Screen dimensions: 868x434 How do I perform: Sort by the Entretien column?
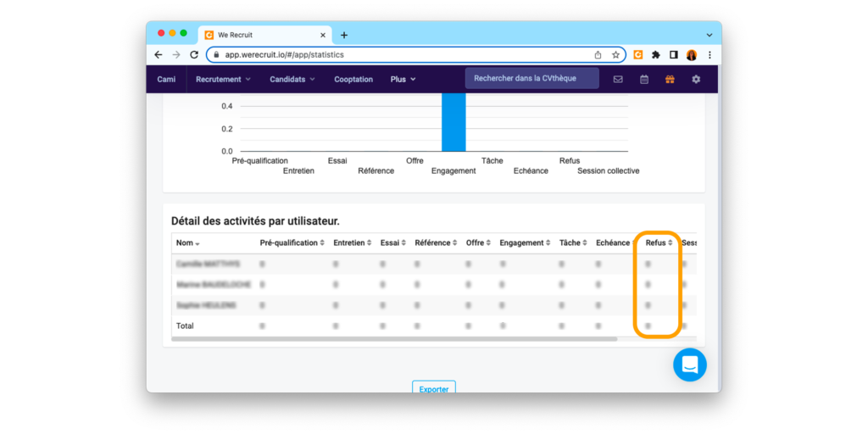click(353, 243)
